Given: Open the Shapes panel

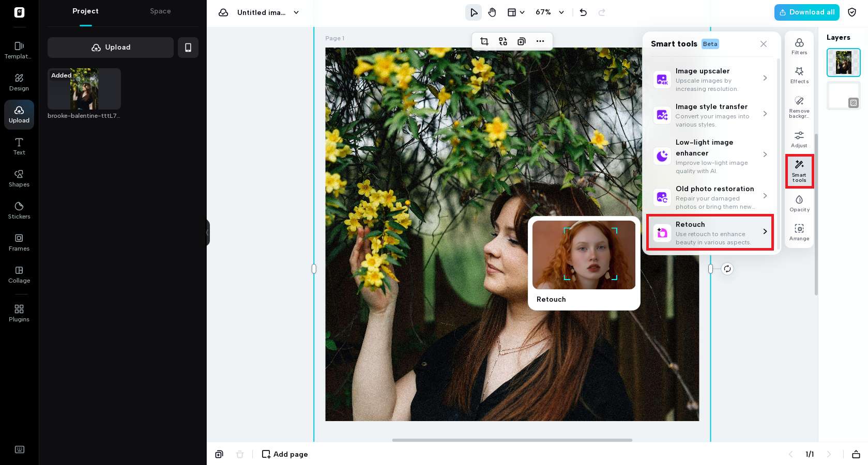Looking at the screenshot, I should (19, 178).
